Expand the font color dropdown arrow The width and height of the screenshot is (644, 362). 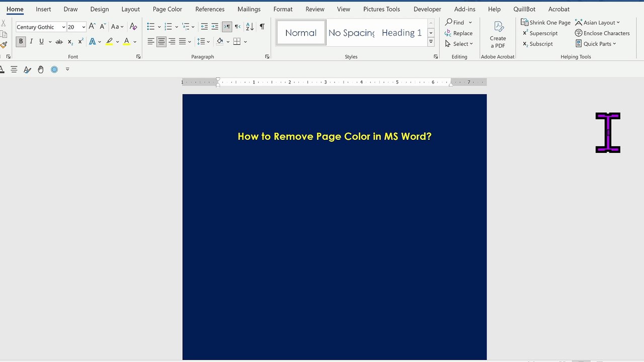tap(135, 42)
